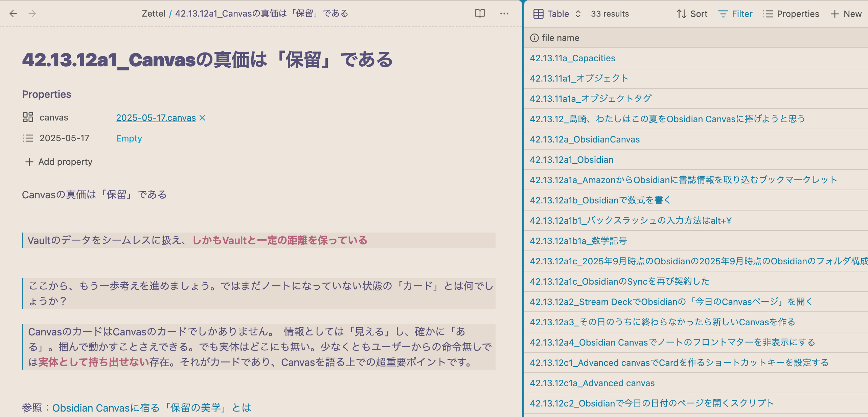
Task: Open the Filter options
Action: (x=735, y=14)
